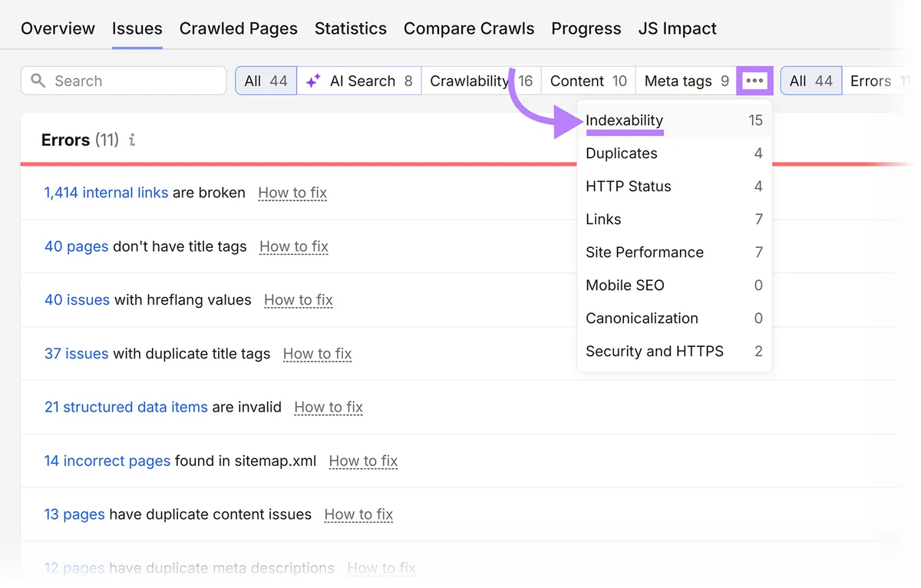Open How to fix for hreflang values
The height and width of the screenshot is (588, 921).
tap(299, 300)
